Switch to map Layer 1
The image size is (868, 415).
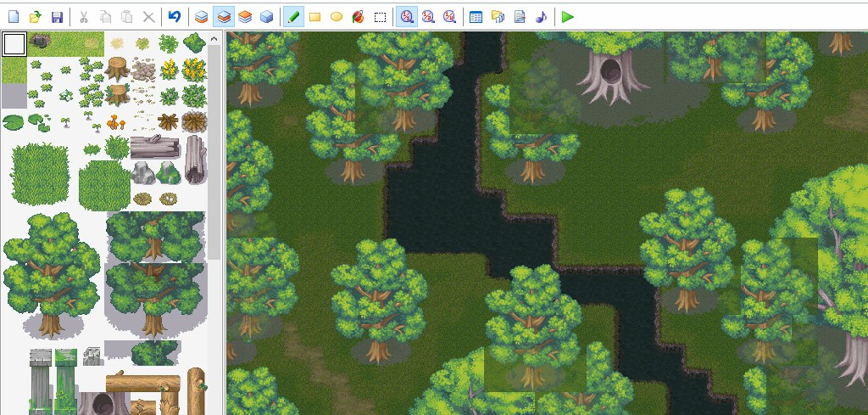202,17
